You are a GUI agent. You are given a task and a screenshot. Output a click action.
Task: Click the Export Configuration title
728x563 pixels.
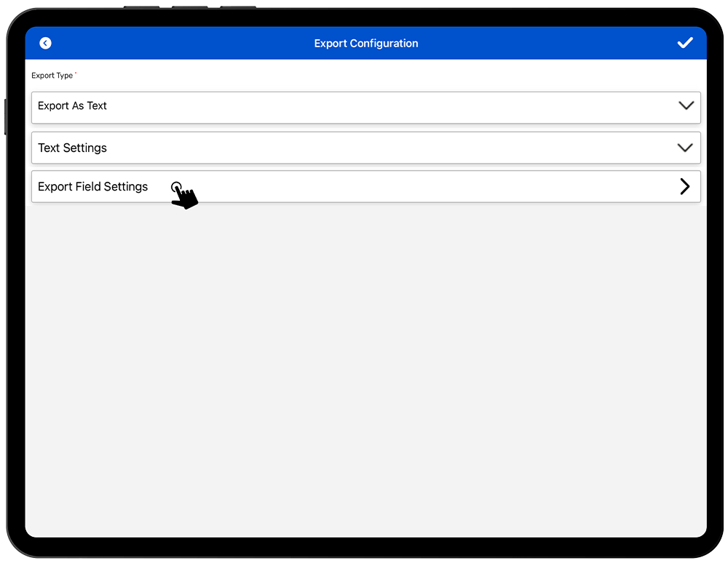(x=365, y=44)
